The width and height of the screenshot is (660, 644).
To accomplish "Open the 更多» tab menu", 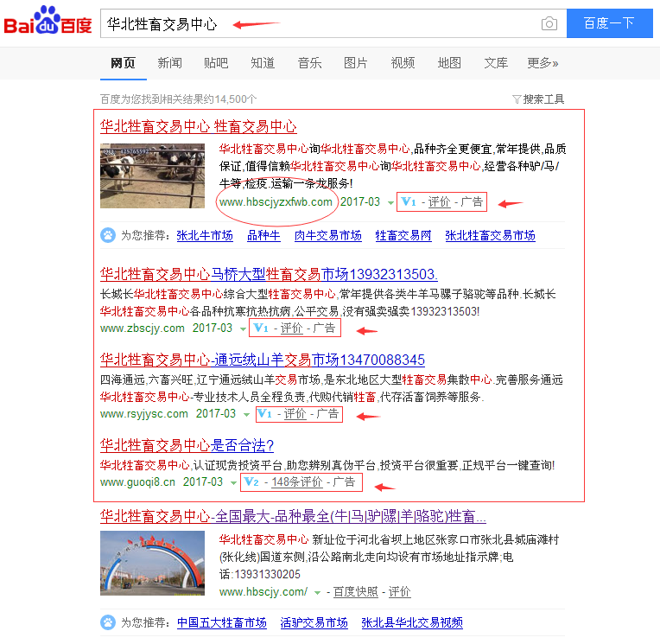I will coord(543,63).
